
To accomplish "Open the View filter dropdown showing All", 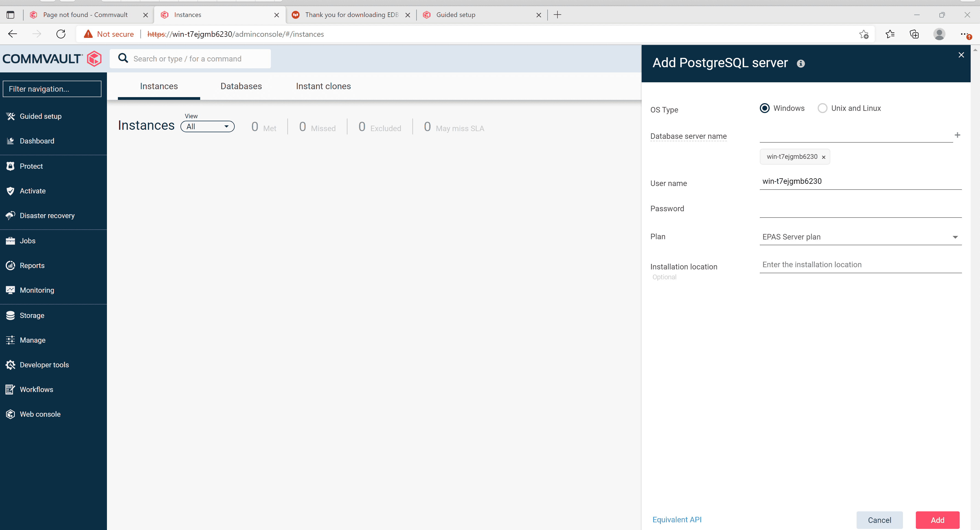I will [207, 126].
